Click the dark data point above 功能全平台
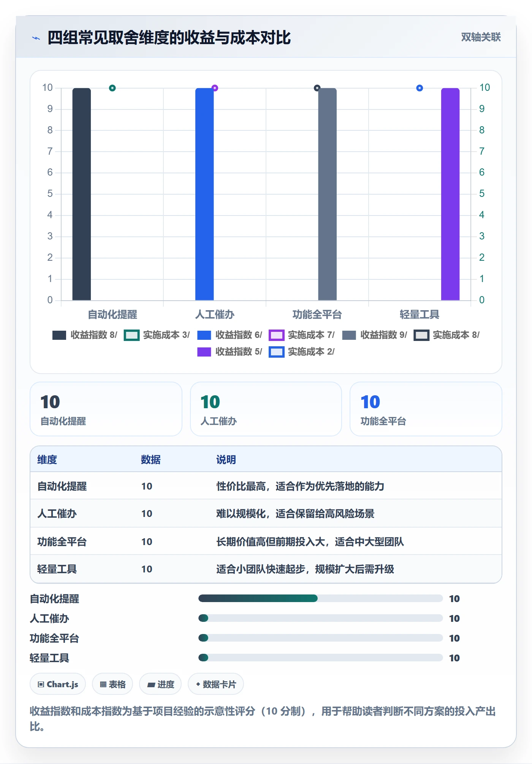Viewport: 532px width, 764px height. pyautogui.click(x=317, y=88)
